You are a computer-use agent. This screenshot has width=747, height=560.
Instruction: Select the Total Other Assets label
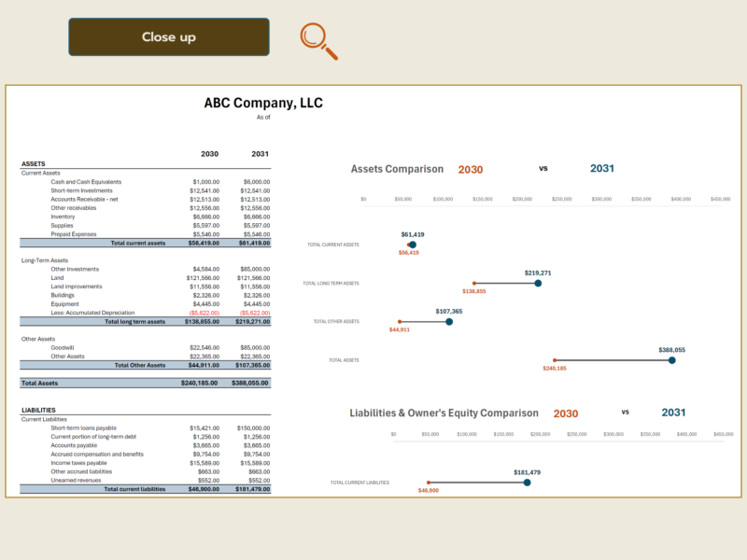pyautogui.click(x=140, y=366)
